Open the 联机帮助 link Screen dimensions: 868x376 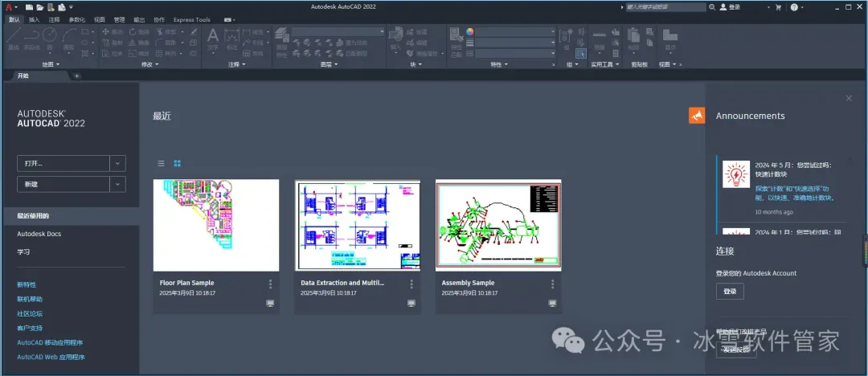point(30,299)
